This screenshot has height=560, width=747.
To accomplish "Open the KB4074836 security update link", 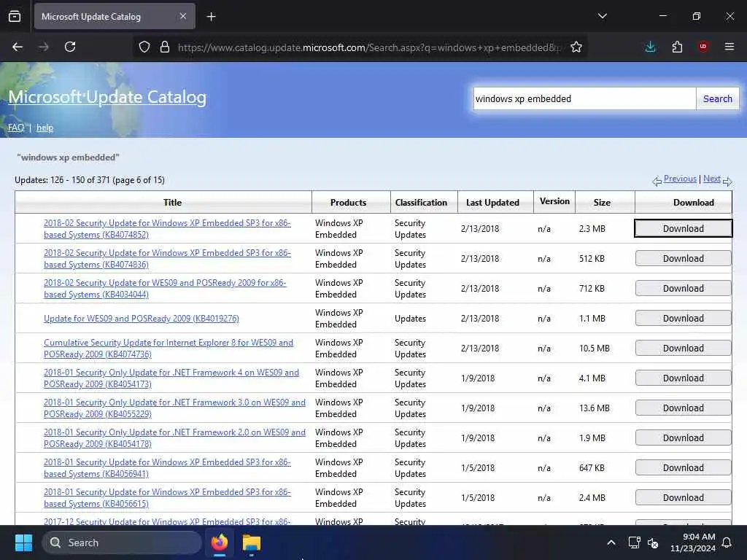I will click(167, 259).
